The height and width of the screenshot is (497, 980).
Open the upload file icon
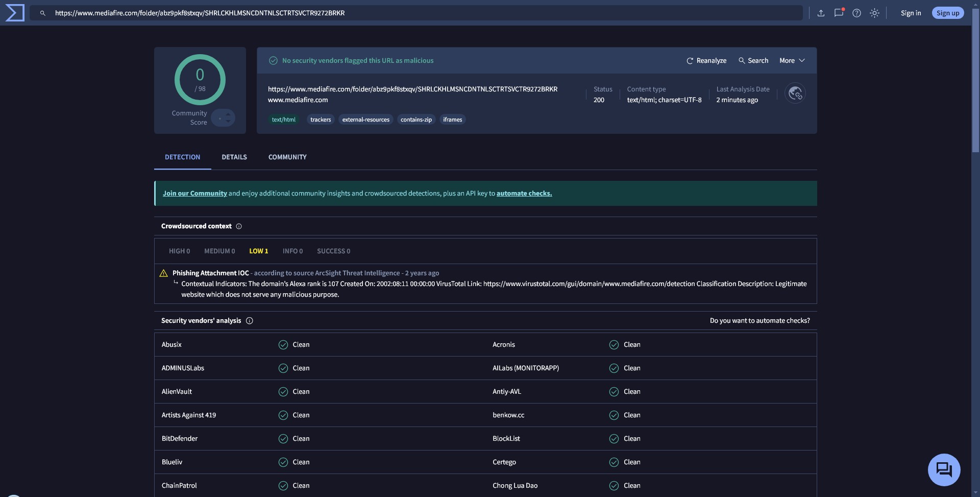pyautogui.click(x=821, y=13)
